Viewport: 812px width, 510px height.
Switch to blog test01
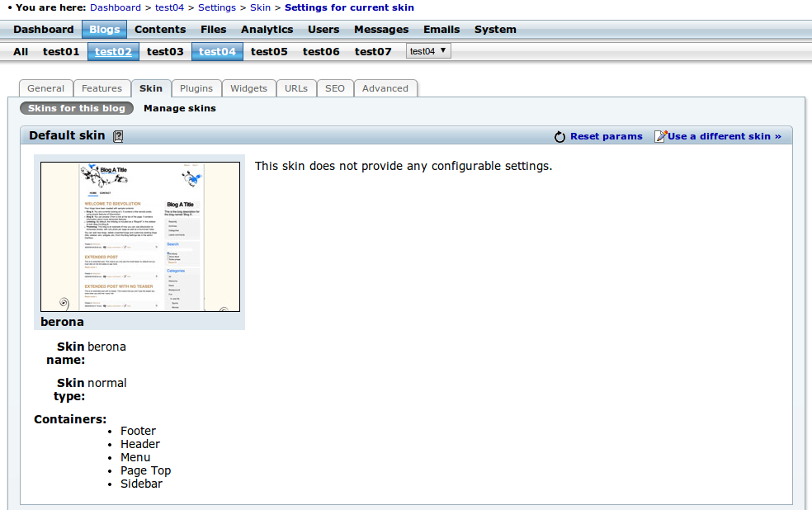[x=61, y=52]
